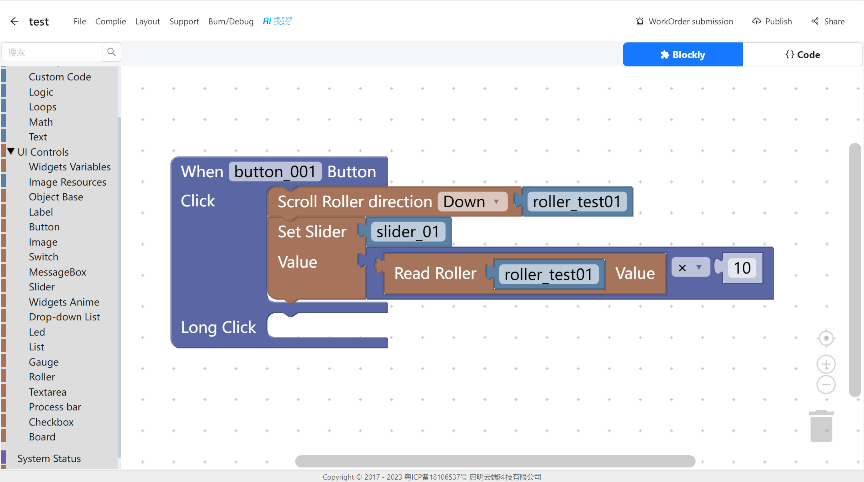The width and height of the screenshot is (864, 482).
Task: Open the Burn/Debug menu
Action: click(x=231, y=21)
